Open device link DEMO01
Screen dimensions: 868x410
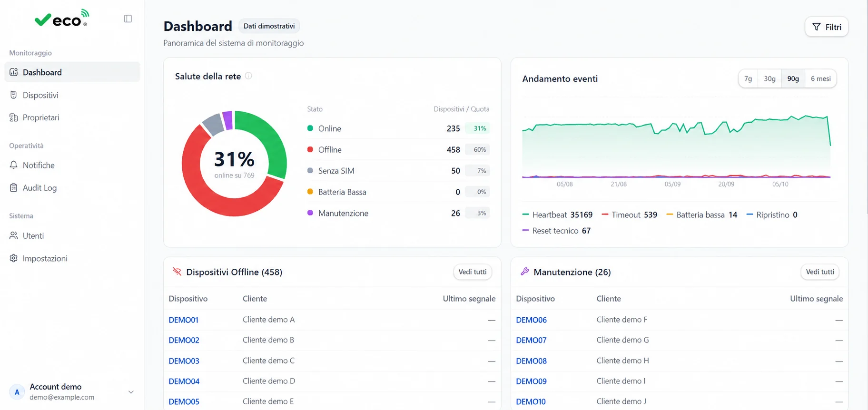(x=183, y=320)
